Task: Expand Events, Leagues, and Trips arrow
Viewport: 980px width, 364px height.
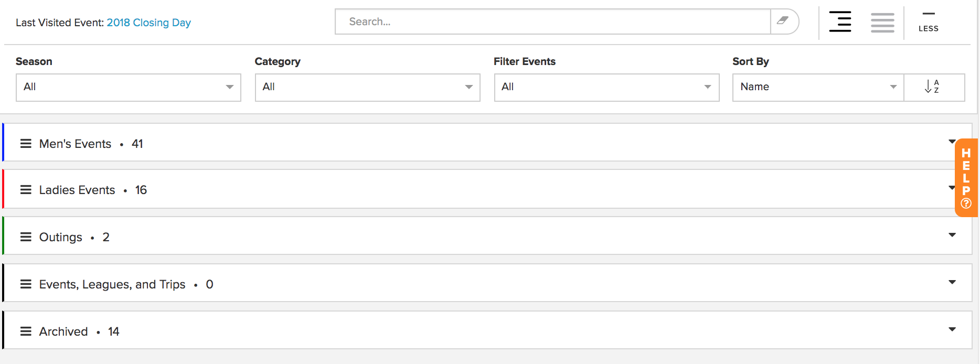Action: click(952, 282)
